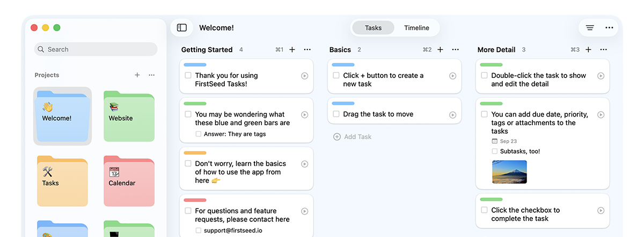Start timer on 'Double-click the task' card

click(601, 76)
